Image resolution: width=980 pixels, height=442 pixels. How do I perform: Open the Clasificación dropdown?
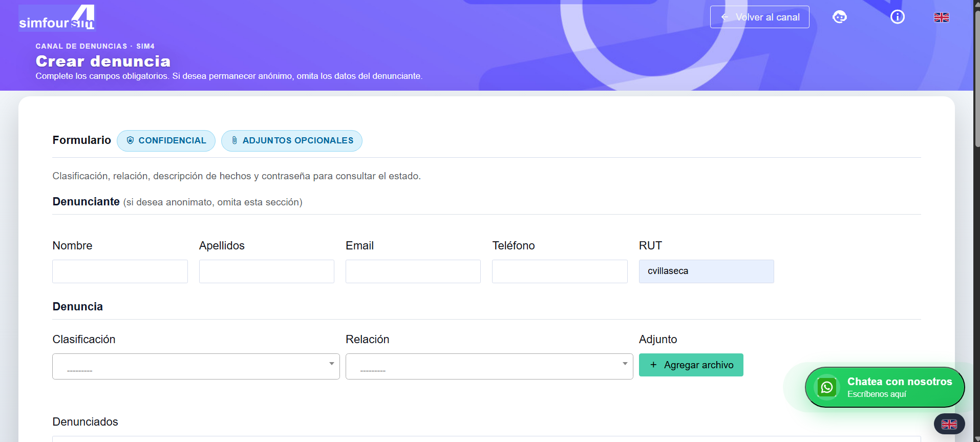click(x=196, y=366)
